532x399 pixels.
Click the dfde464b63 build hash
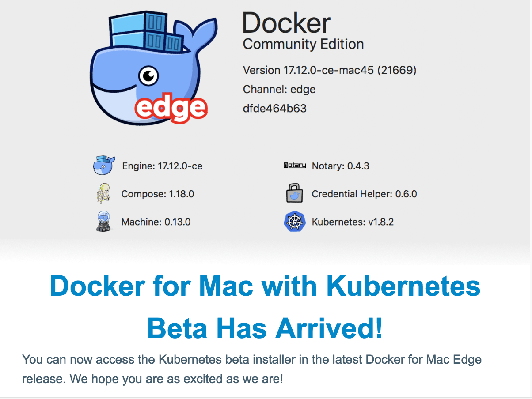[274, 108]
